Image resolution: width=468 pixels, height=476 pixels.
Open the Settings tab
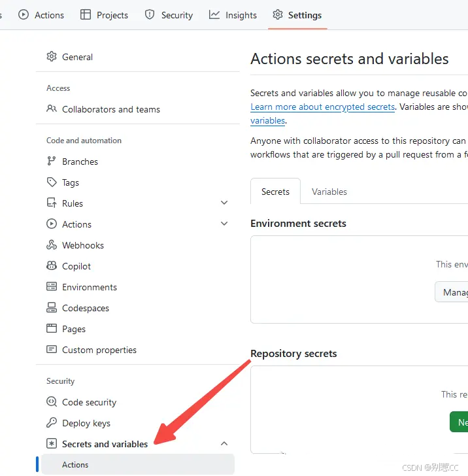tap(297, 15)
